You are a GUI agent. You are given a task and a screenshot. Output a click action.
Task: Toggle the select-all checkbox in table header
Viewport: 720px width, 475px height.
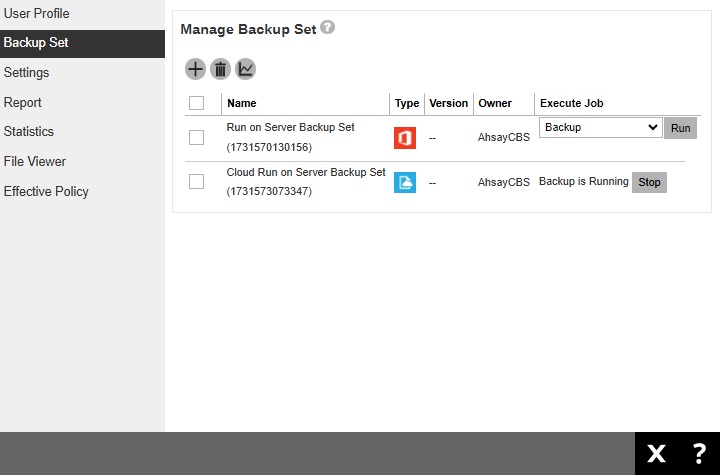click(196, 103)
